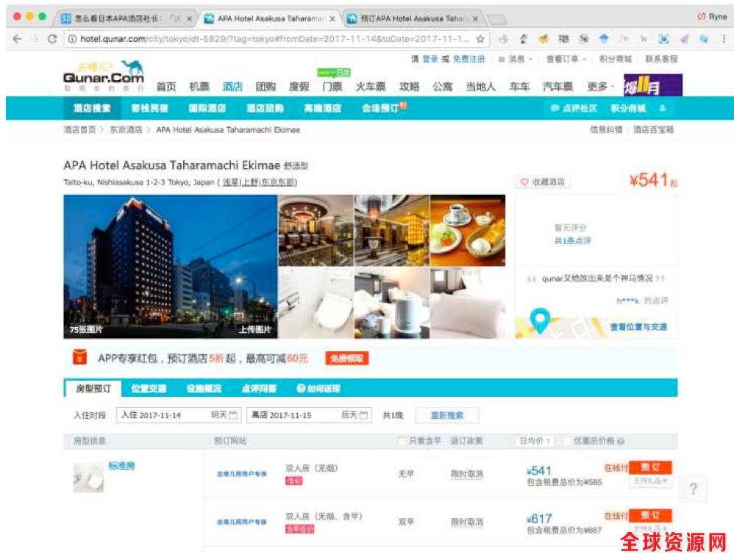Click the paper plane extension icon

(684, 39)
